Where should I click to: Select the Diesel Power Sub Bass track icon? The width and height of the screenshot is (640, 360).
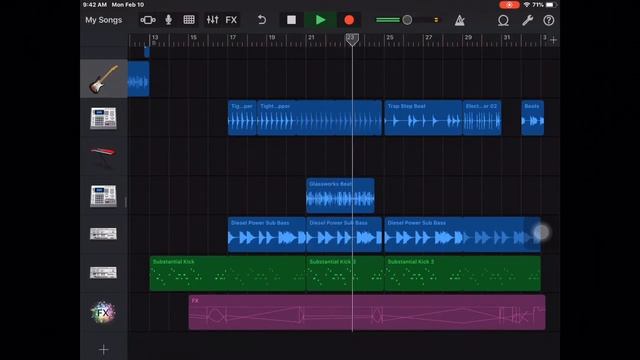tap(104, 234)
